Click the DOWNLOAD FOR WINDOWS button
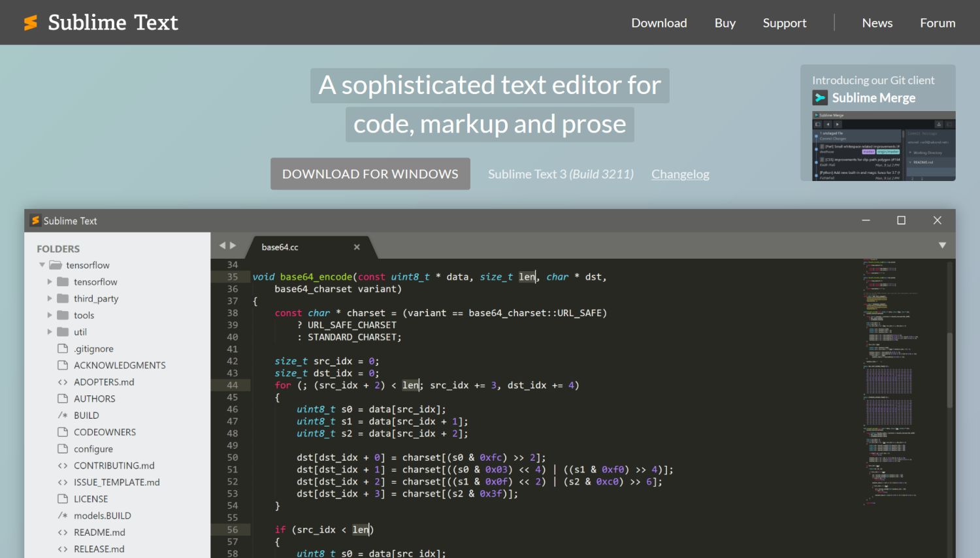 coord(370,174)
